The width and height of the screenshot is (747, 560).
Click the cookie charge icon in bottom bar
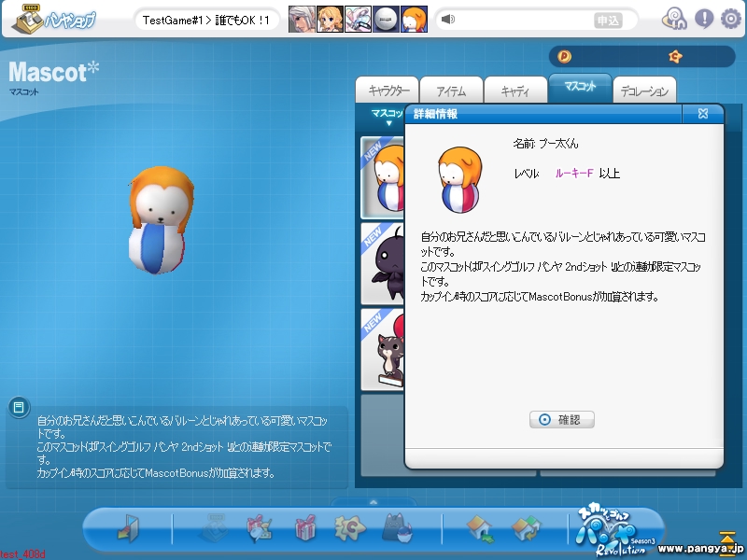pos(350,527)
